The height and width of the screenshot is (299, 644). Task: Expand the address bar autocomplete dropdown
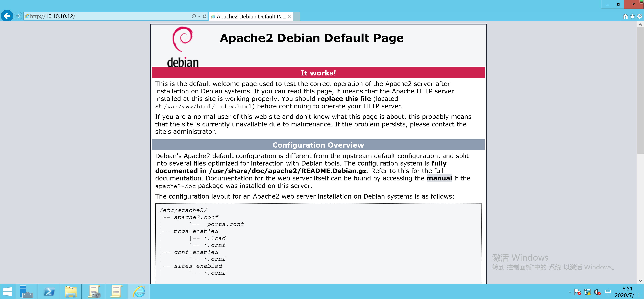click(x=199, y=16)
